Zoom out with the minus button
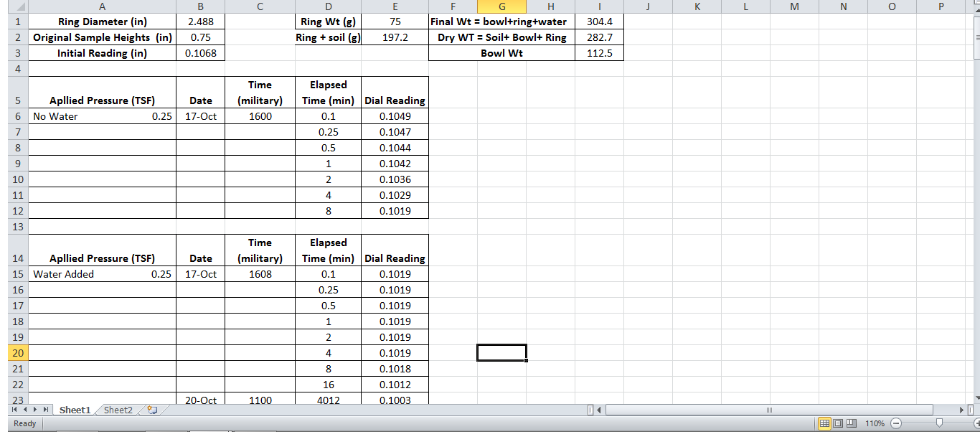The height and width of the screenshot is (442, 980). 896,423
